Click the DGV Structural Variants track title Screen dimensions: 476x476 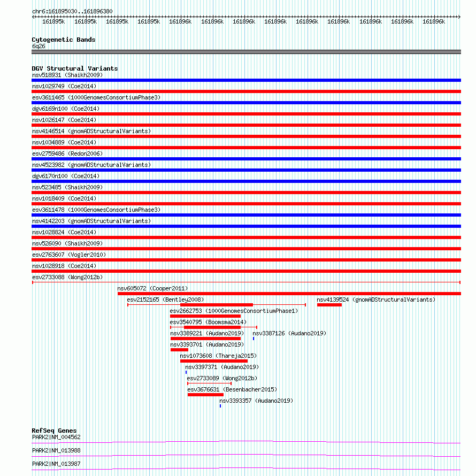pyautogui.click(x=75, y=68)
